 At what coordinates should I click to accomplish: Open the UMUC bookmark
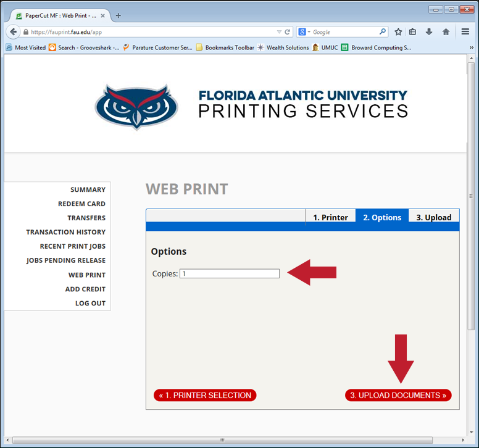[x=325, y=48]
